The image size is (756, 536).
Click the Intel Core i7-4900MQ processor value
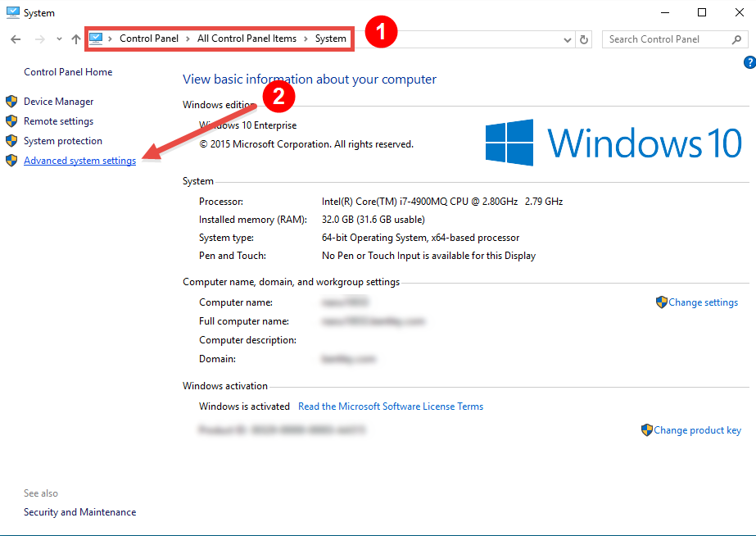pyautogui.click(x=442, y=202)
